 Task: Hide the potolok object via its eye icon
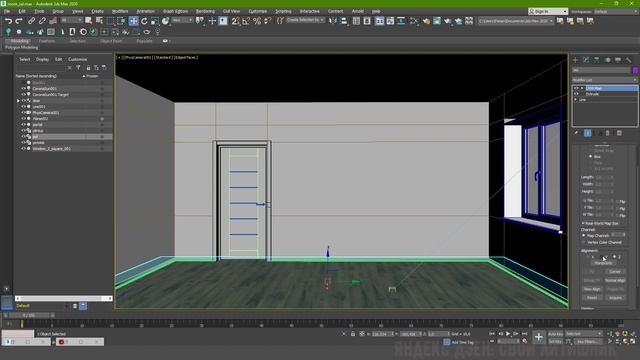click(23, 142)
